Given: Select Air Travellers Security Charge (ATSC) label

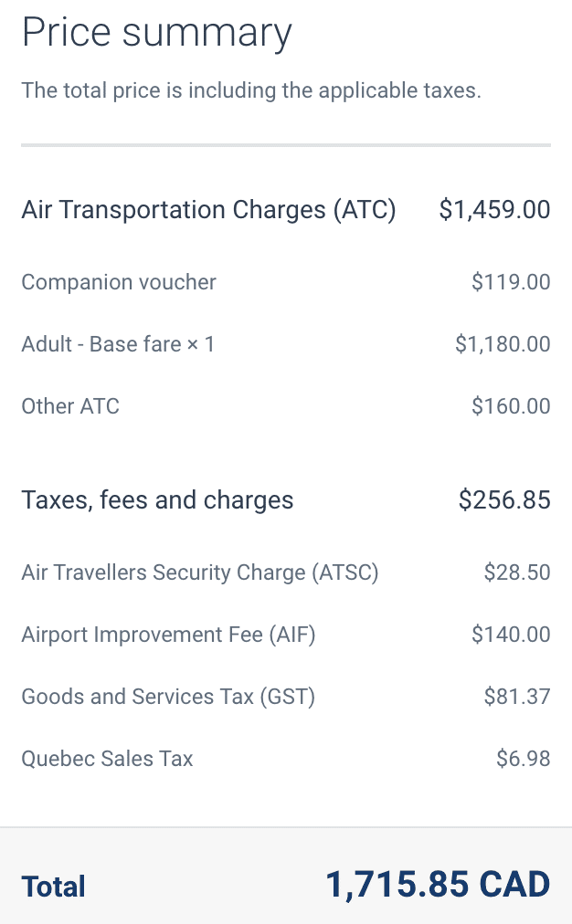Looking at the screenshot, I should click(x=199, y=572).
